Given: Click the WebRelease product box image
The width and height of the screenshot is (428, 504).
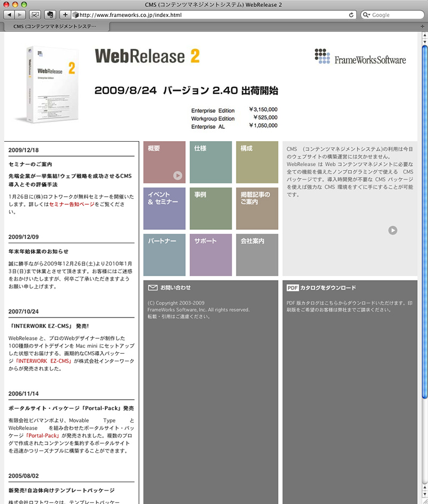Looking at the screenshot, I should [48, 84].
